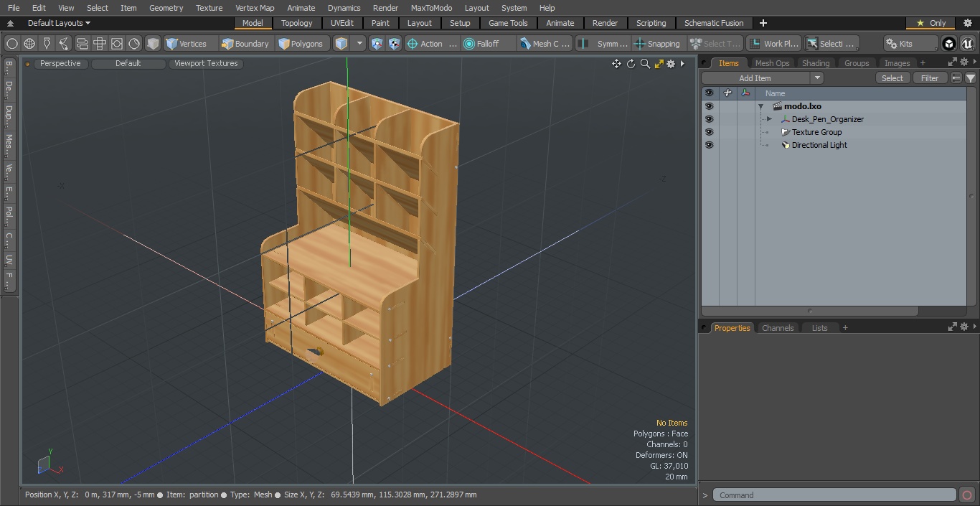980x506 pixels.
Task: Open the Falloff dropdown
Action: point(489,44)
